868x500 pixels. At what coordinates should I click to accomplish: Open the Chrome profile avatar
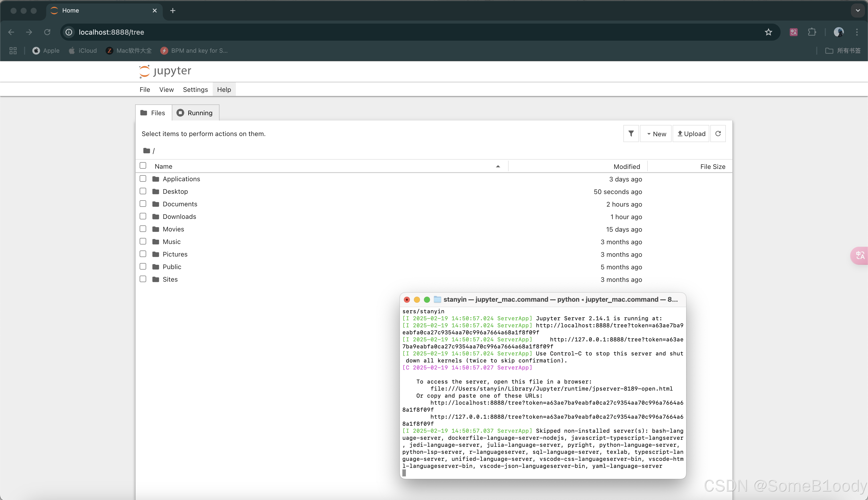pyautogui.click(x=838, y=32)
